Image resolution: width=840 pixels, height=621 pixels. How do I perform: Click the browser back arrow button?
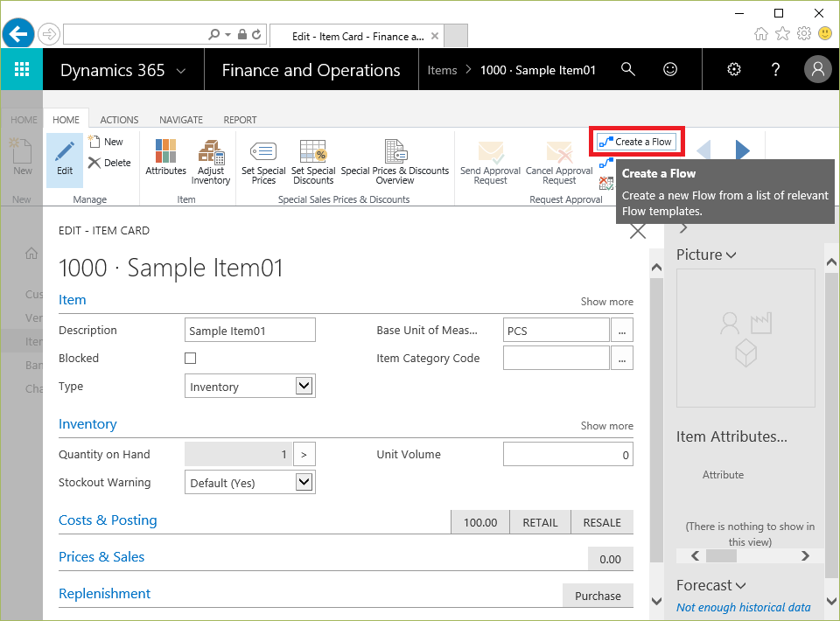18,35
